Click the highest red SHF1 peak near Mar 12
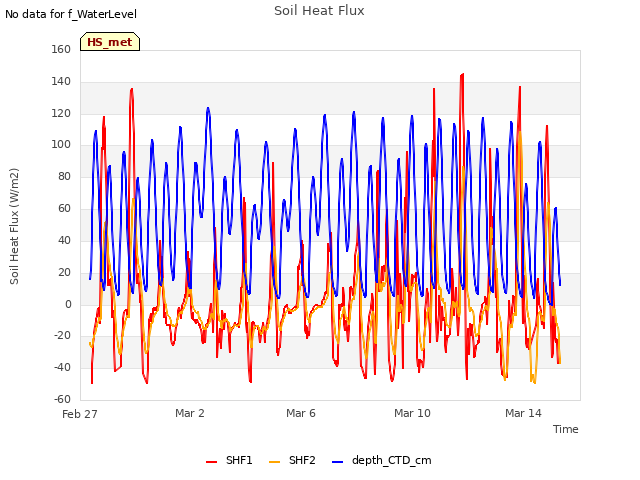Image resolution: width=640 pixels, height=480 pixels. (x=462, y=74)
